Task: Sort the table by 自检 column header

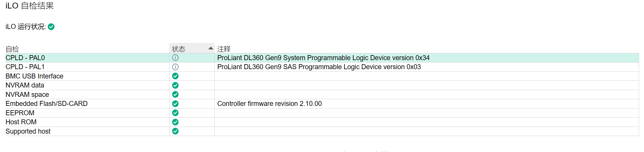Action: pyautogui.click(x=12, y=49)
